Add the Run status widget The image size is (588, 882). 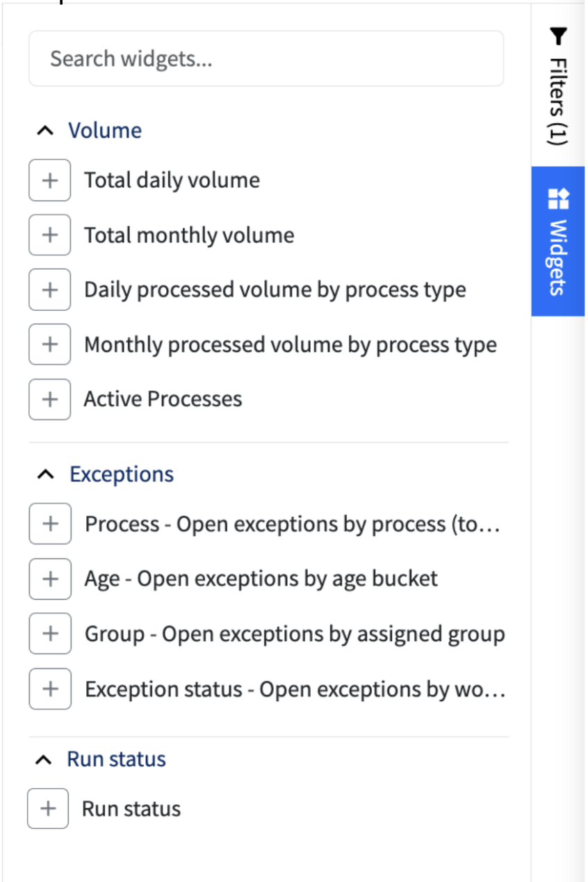coord(48,808)
